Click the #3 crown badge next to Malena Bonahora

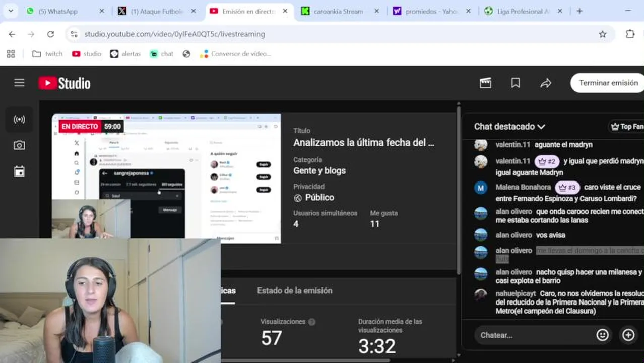click(567, 188)
